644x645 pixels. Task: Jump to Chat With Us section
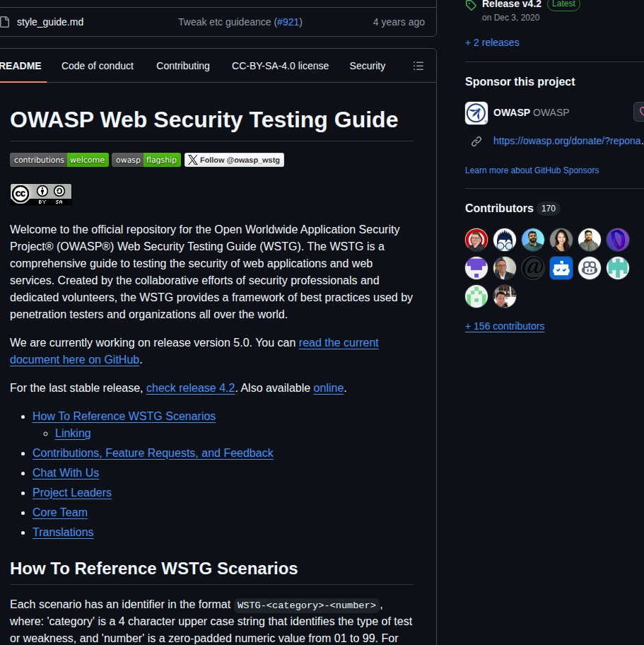(x=66, y=472)
